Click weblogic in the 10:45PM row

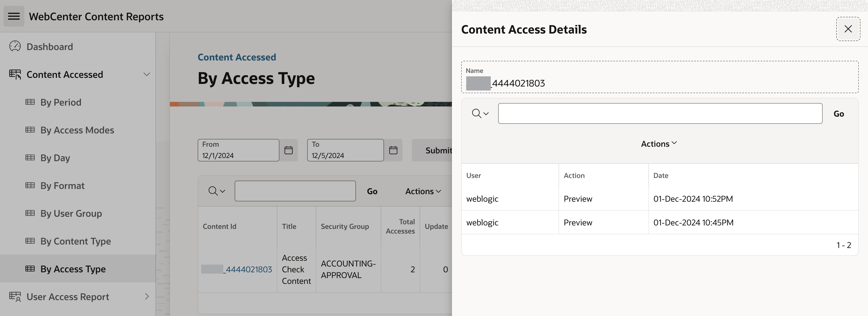coord(482,223)
